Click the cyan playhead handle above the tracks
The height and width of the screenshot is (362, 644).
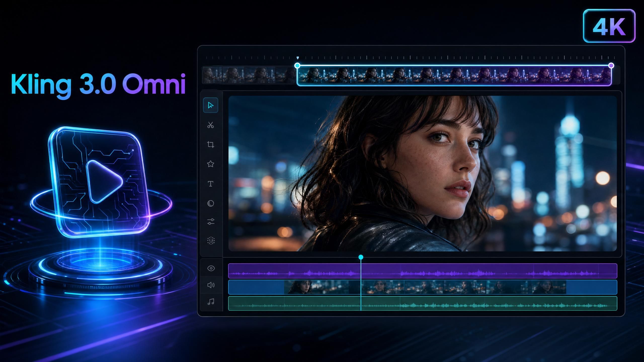(x=361, y=257)
